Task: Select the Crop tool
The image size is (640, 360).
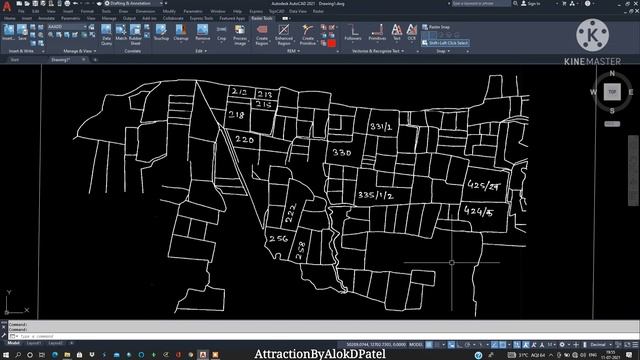Action: (x=221, y=33)
